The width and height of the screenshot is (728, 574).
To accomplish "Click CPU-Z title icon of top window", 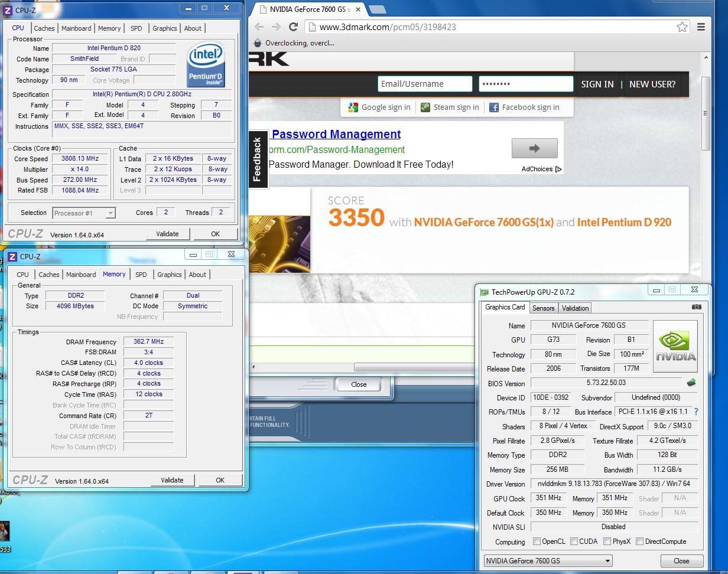I will click(x=8, y=10).
